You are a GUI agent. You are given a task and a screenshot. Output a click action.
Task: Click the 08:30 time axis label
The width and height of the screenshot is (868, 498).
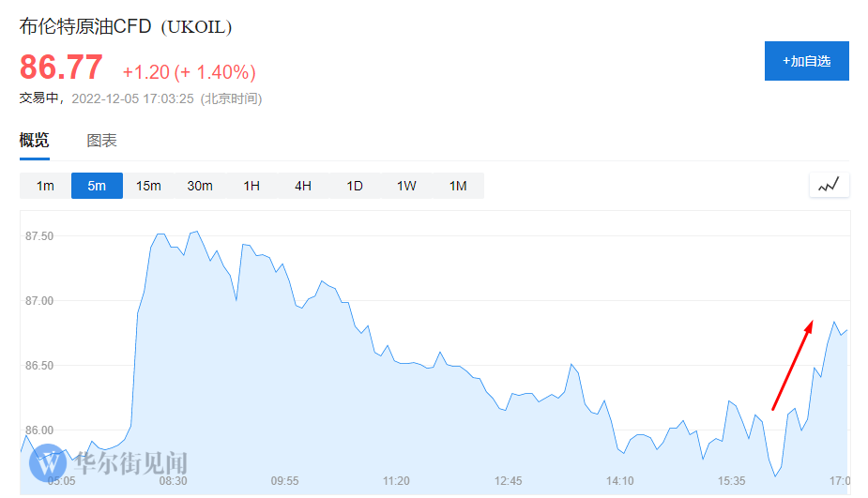click(x=173, y=481)
